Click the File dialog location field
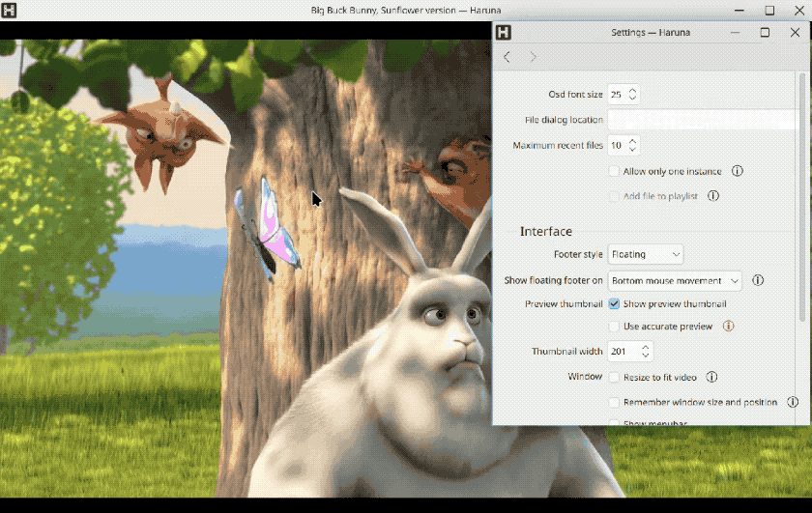 (701, 120)
